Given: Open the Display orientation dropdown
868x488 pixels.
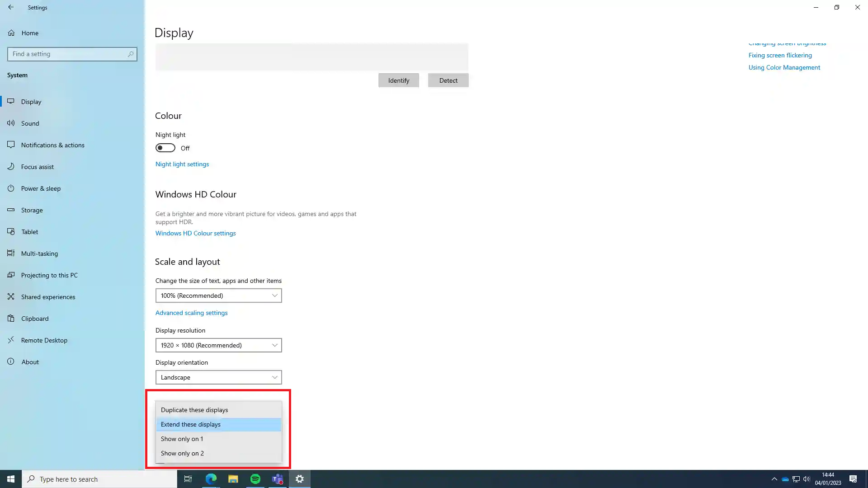Looking at the screenshot, I should (x=218, y=377).
